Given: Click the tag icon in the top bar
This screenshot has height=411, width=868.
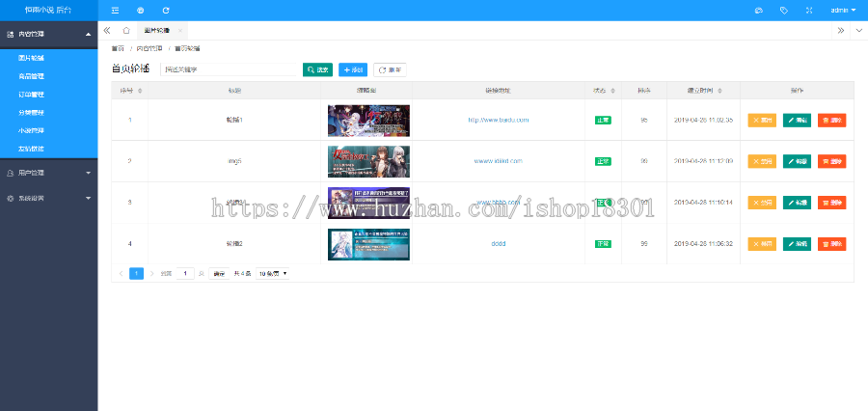Looking at the screenshot, I should click(784, 10).
